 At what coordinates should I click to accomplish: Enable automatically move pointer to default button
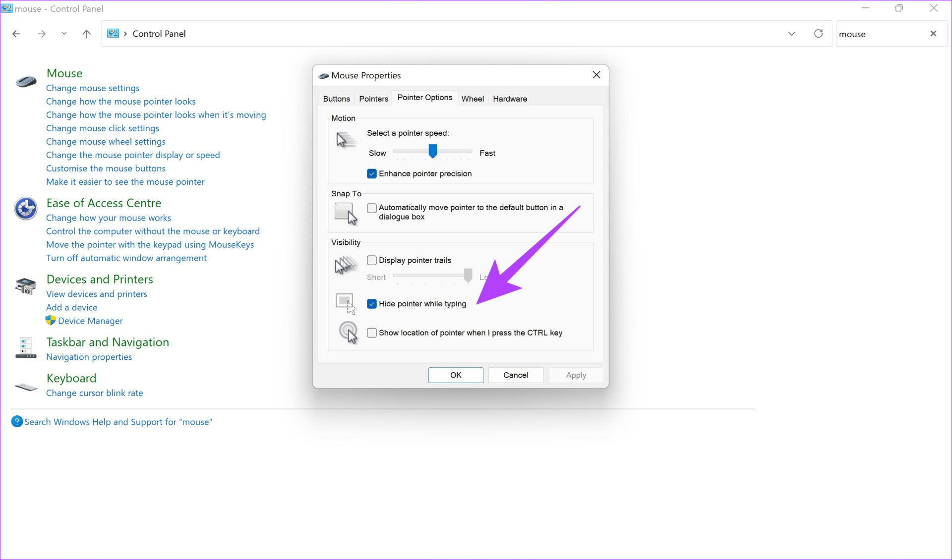pyautogui.click(x=372, y=208)
